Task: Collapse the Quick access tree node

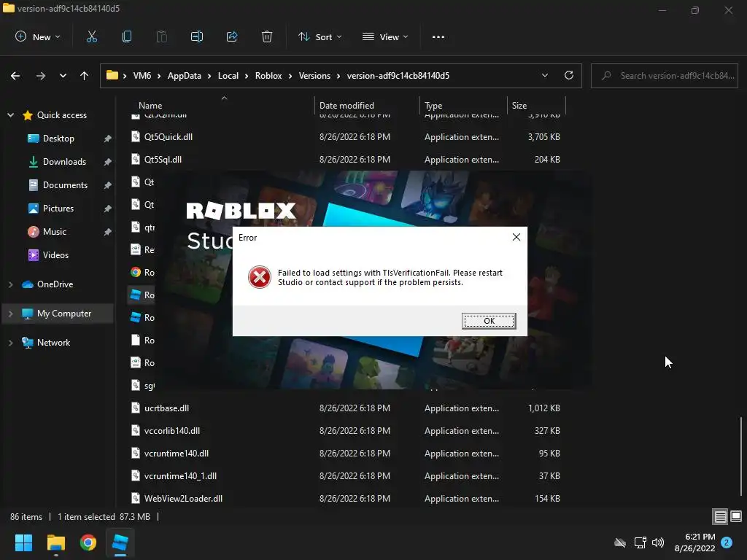Action: pos(10,115)
